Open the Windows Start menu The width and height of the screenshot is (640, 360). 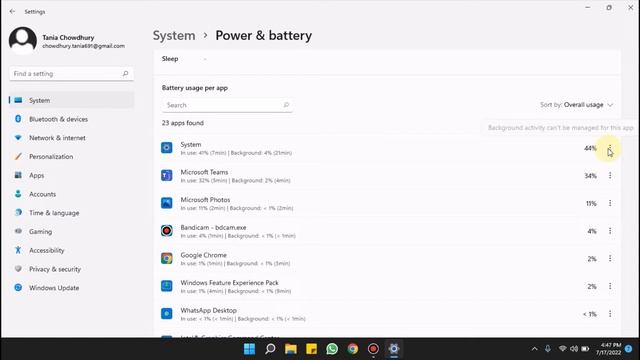(x=249, y=349)
